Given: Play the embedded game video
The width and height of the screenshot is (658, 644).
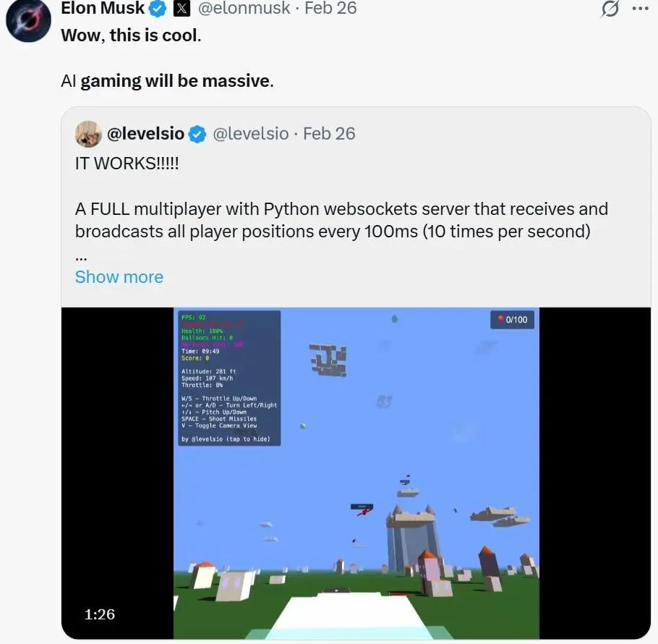Looking at the screenshot, I should [x=356, y=473].
